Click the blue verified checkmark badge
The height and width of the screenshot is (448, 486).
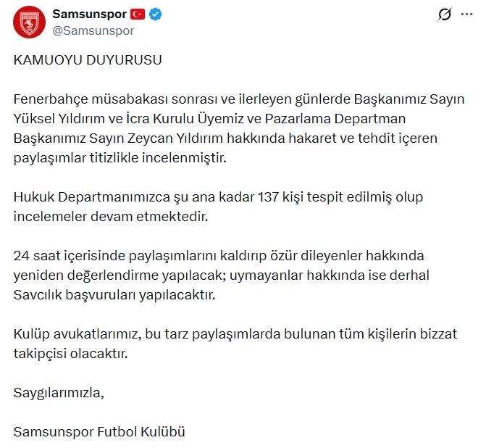(155, 14)
